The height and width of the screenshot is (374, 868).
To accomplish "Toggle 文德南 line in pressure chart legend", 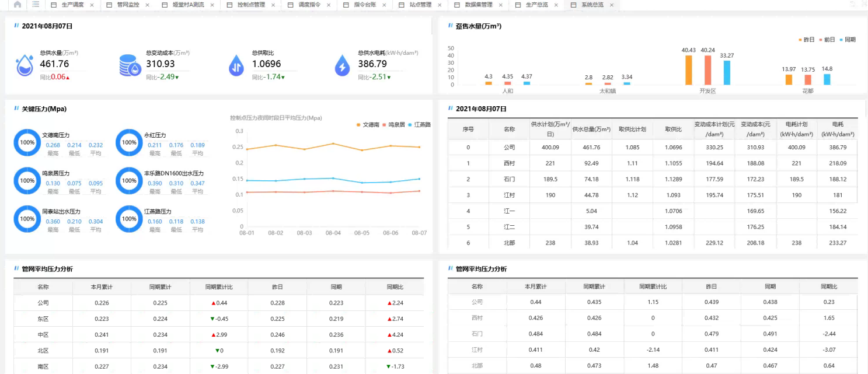I will [x=367, y=125].
